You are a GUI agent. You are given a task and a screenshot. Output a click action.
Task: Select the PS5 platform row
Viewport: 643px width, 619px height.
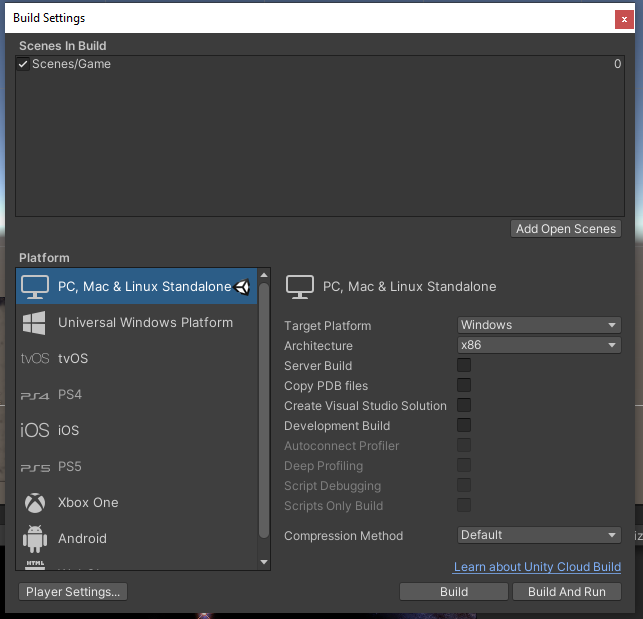[x=137, y=467]
